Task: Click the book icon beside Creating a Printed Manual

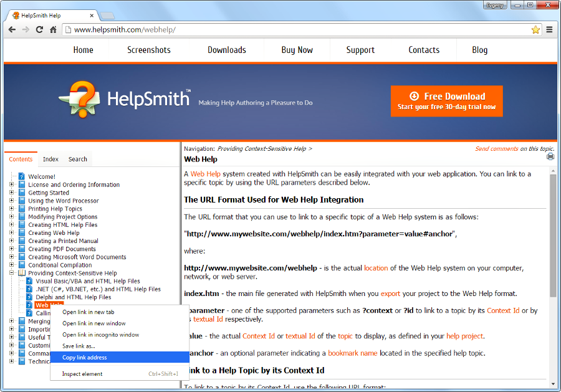Action: (x=22, y=241)
